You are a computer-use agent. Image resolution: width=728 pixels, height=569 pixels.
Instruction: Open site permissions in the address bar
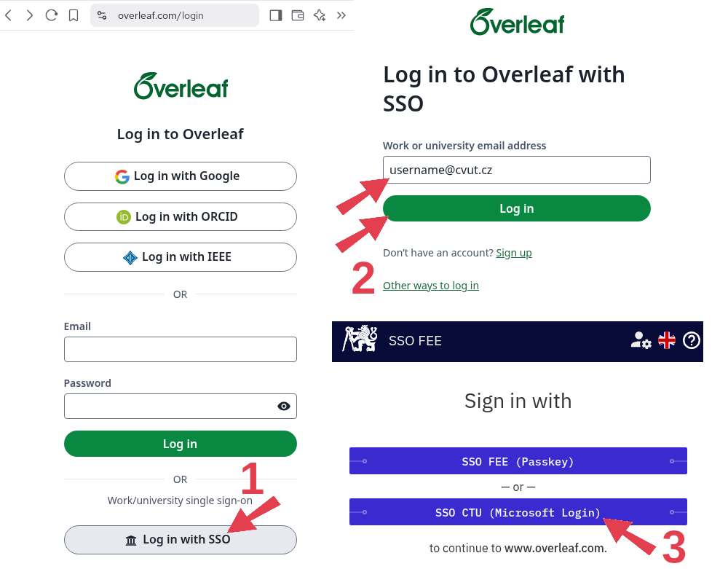pyautogui.click(x=104, y=15)
